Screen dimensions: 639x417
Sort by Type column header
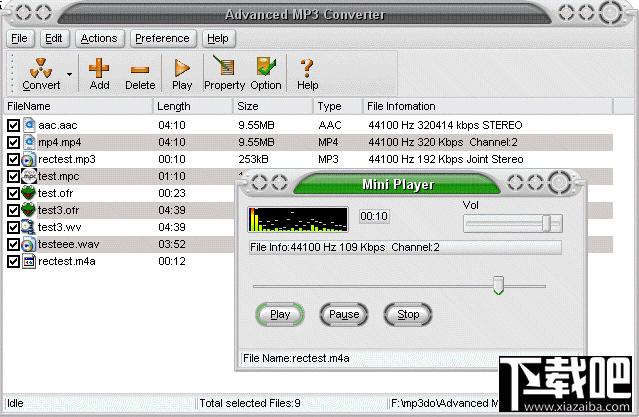tap(338, 106)
